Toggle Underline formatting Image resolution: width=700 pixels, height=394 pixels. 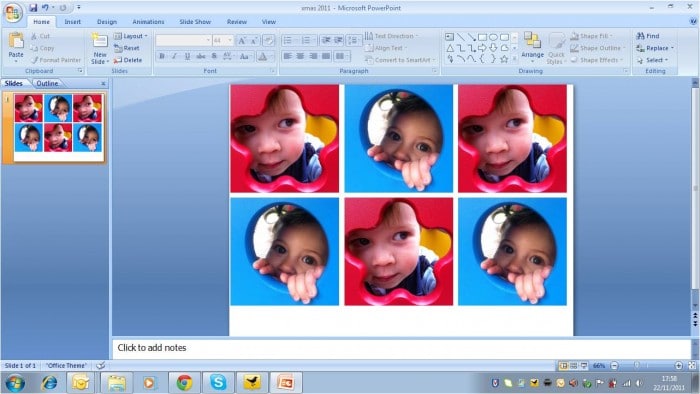click(188, 56)
